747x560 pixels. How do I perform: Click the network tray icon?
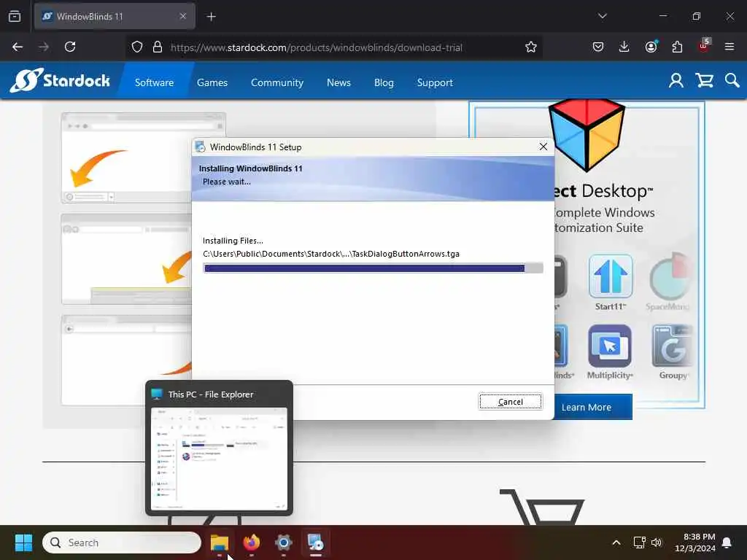(639, 542)
